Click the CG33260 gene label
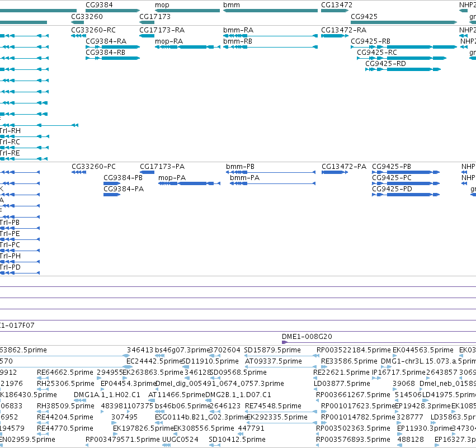The height and width of the screenshot is (448, 476). pyautogui.click(x=87, y=16)
